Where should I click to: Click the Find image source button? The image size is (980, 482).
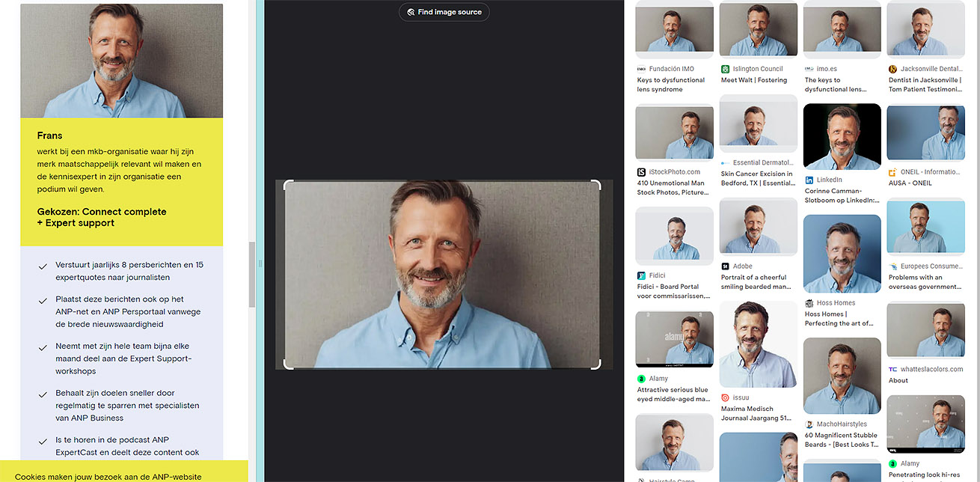point(444,12)
